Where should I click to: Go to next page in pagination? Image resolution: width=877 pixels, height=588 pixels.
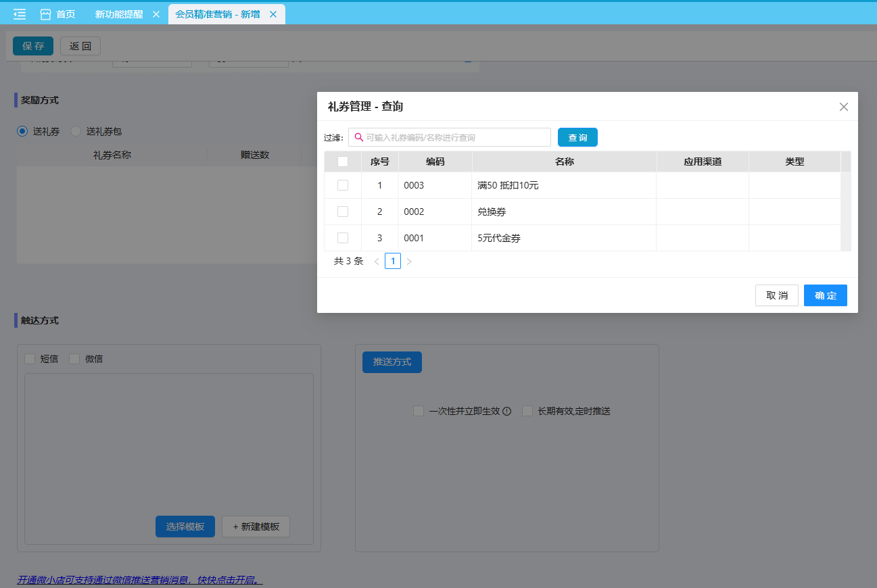click(409, 262)
